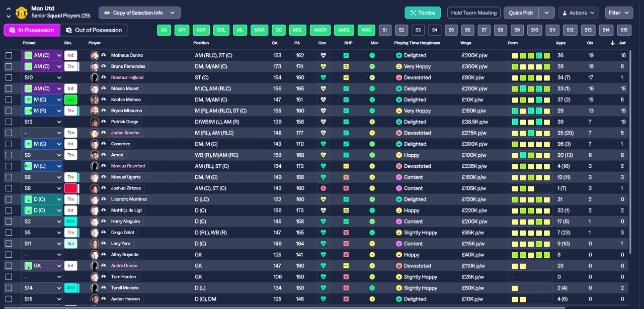The image size is (644, 309).
Task: Select the GK position slot
Action: [164, 30]
